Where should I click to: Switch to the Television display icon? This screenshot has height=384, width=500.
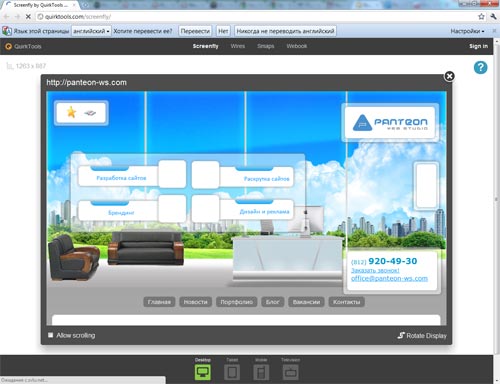(290, 372)
